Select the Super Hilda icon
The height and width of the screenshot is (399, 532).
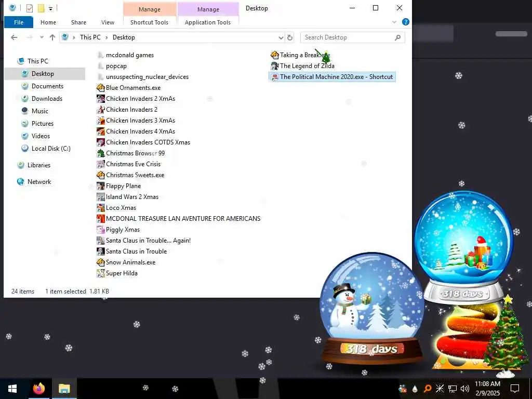click(x=100, y=273)
